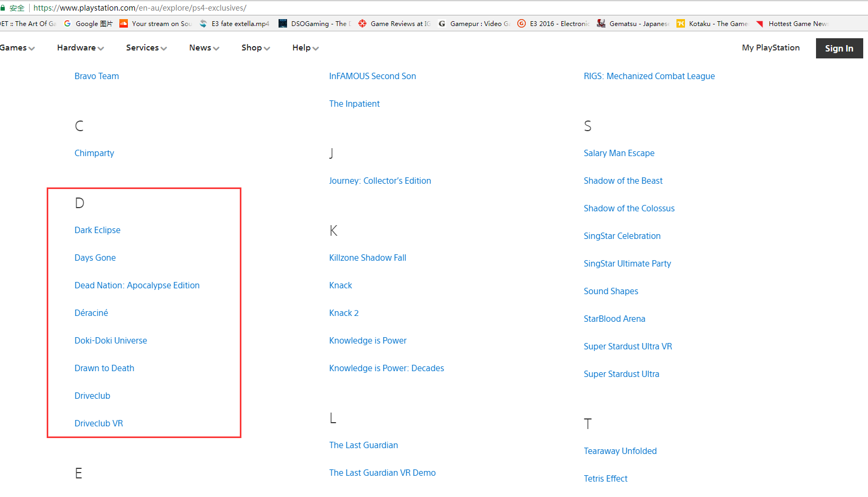Image resolution: width=868 pixels, height=497 pixels.
Task: Open the Tearaway Unfolded link
Action: pyautogui.click(x=620, y=451)
